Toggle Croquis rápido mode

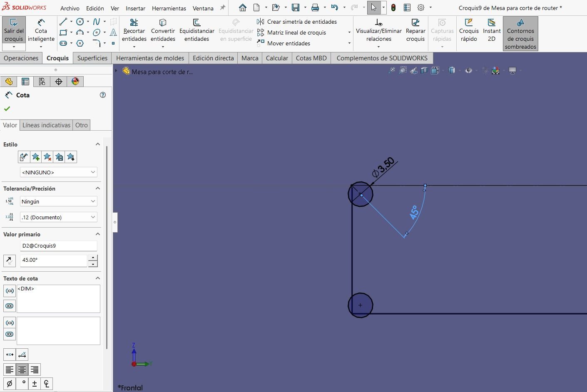tap(469, 30)
